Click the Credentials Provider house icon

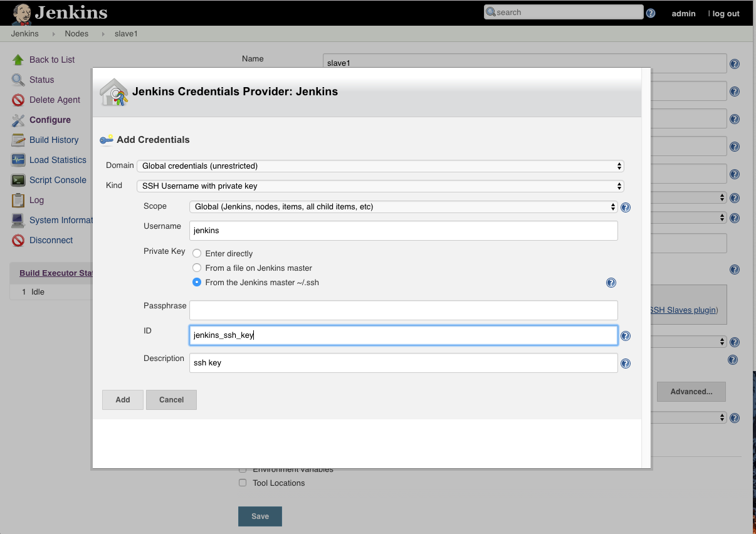(114, 92)
